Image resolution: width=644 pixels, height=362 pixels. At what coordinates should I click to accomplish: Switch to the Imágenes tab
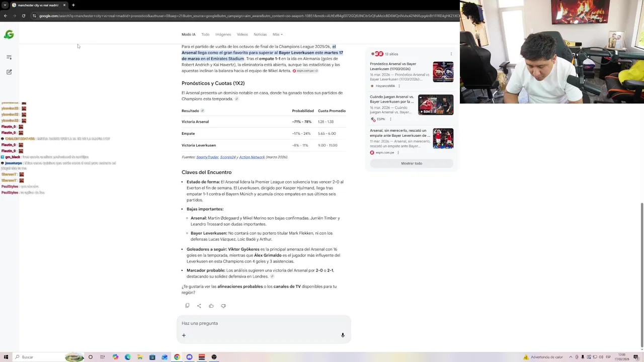click(223, 34)
